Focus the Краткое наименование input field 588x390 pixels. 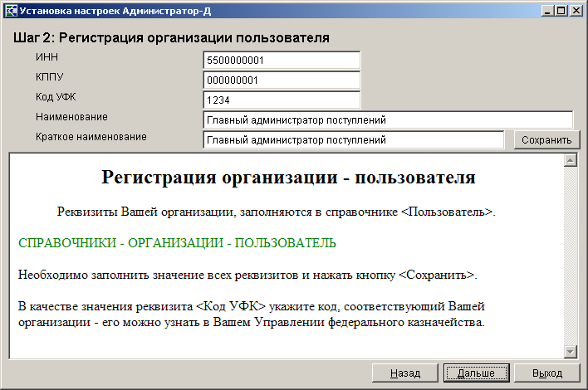(x=354, y=139)
